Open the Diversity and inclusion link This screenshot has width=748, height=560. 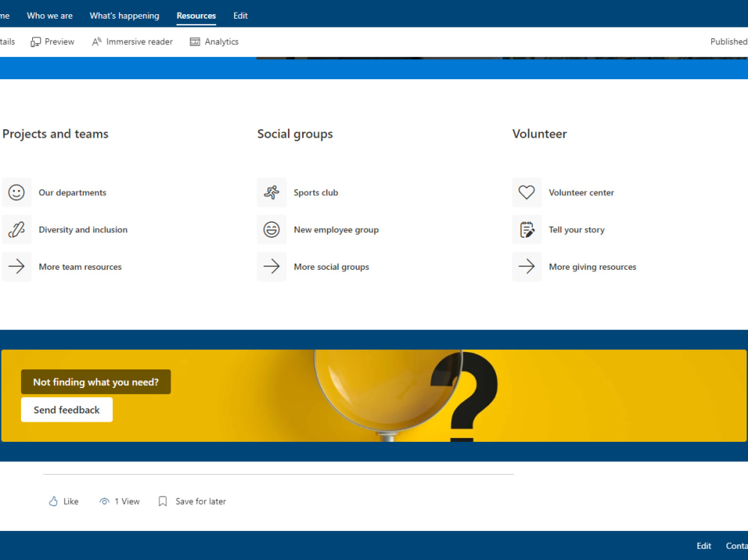[83, 230]
